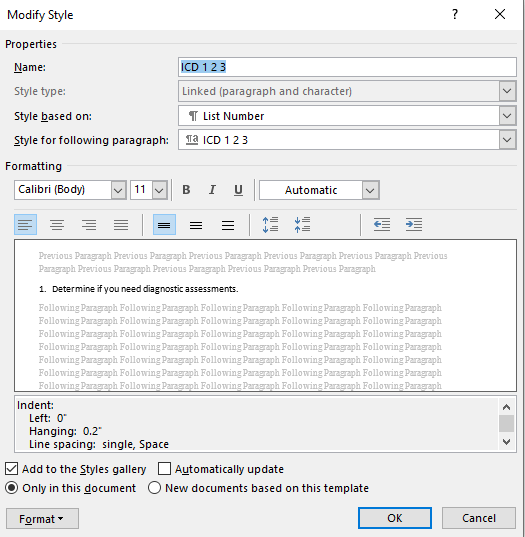Apply right paragraph alignment

89,225
